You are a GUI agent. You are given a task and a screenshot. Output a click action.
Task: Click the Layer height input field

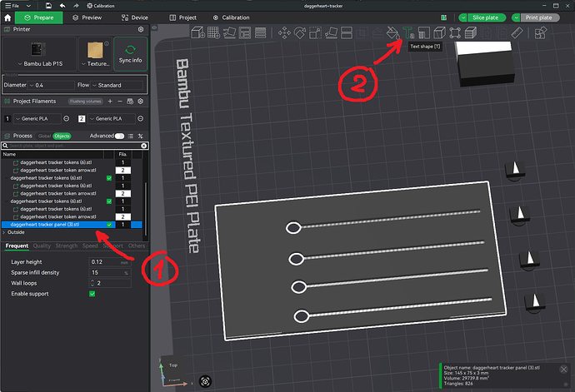tap(110, 262)
